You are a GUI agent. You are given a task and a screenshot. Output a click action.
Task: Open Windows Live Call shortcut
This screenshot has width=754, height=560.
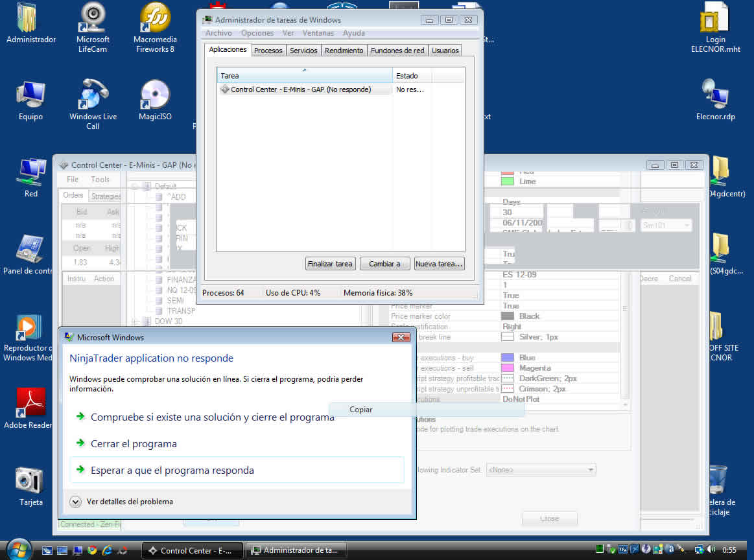[x=92, y=104]
